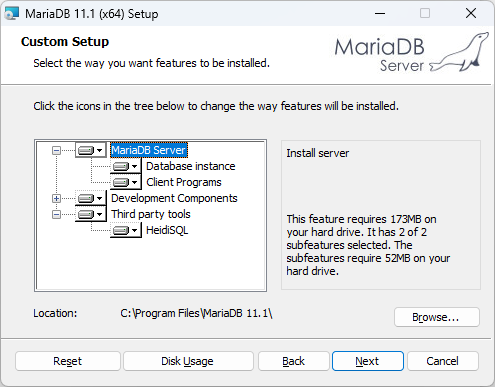Open the MariaDB Server feature install-state dropdown icon
This screenshot has width=495, height=387.
90,150
